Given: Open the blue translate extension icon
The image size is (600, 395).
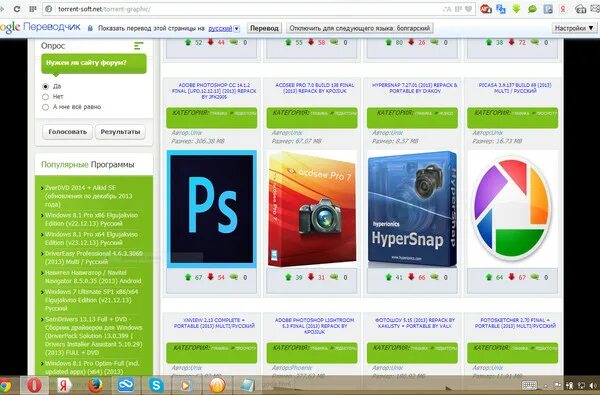Looking at the screenshot, I should [501, 9].
